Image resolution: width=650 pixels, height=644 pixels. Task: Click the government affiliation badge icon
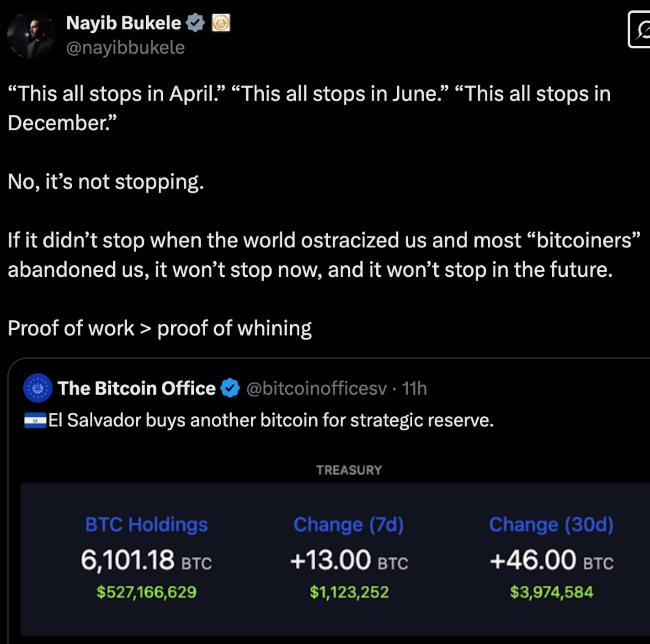click(x=221, y=23)
